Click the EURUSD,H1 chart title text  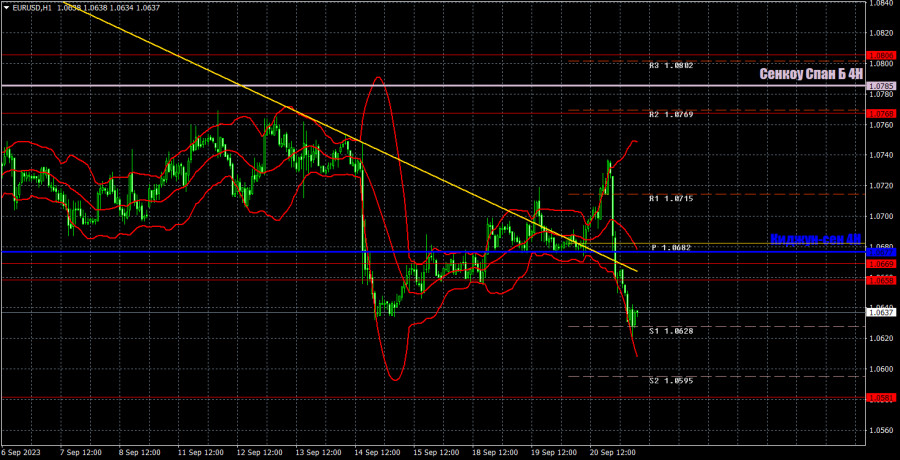click(33, 7)
